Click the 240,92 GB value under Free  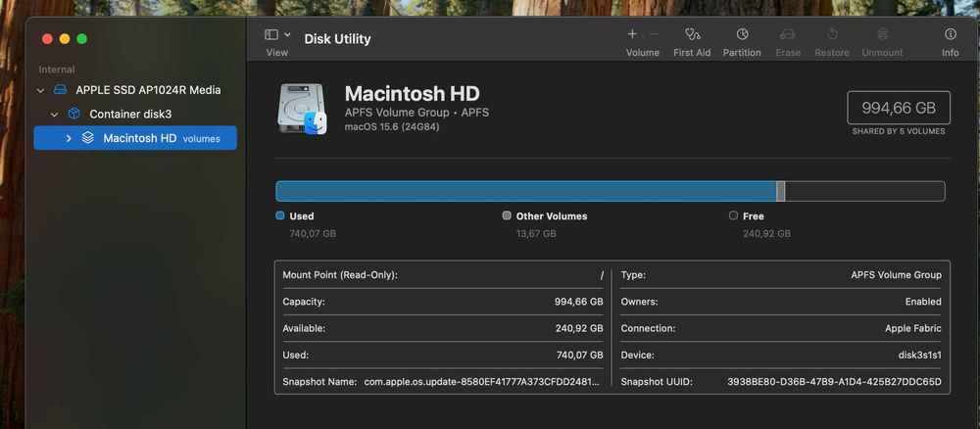(x=766, y=233)
